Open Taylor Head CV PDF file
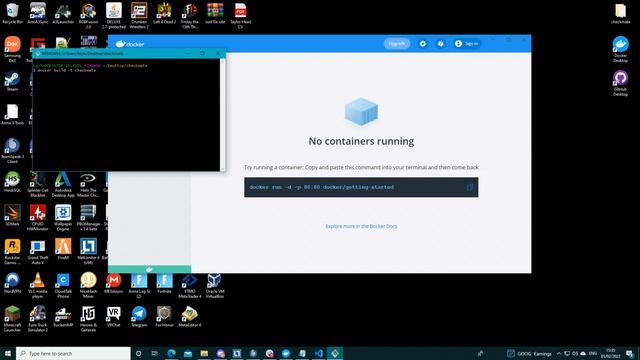The image size is (640, 360). 240,16
